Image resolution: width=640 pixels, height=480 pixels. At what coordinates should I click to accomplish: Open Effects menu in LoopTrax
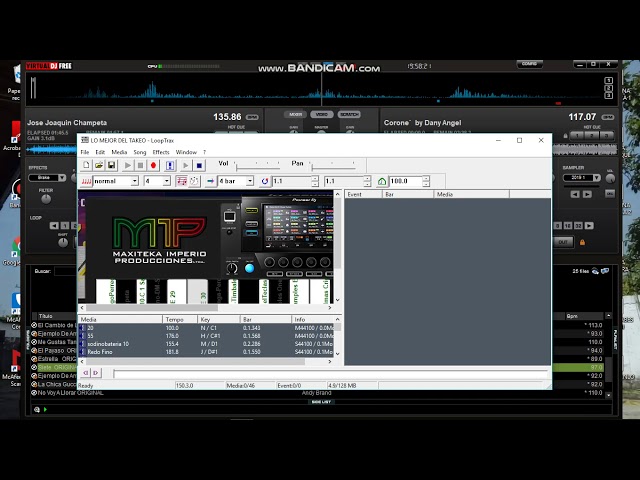coord(161,152)
